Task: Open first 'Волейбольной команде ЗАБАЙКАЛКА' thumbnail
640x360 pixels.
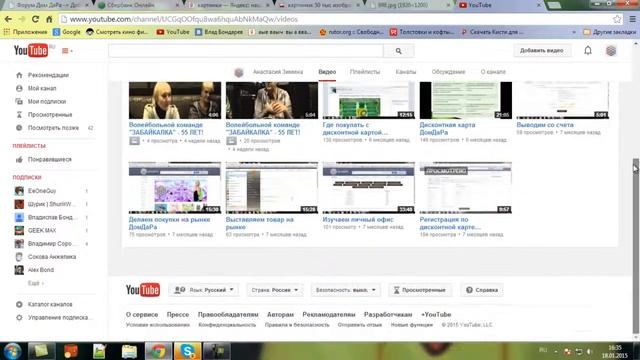Action: coord(175,100)
